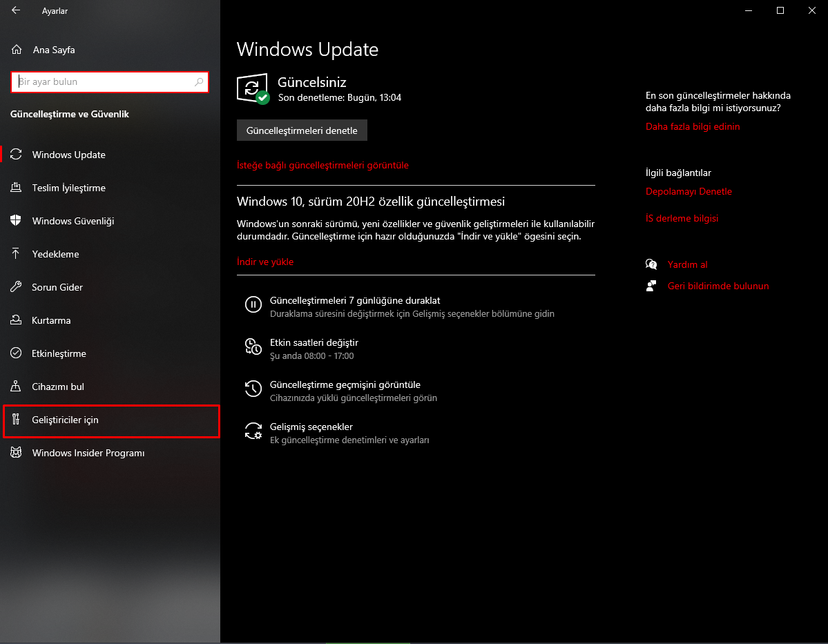Click Güncelleştirmeleri denetle button
828x644 pixels.
302,130
